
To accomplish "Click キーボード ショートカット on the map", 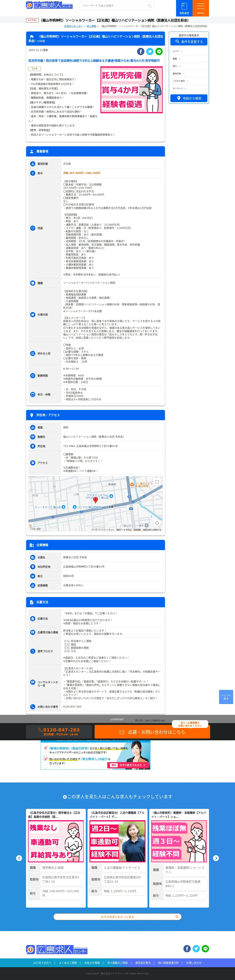I will tap(103, 530).
